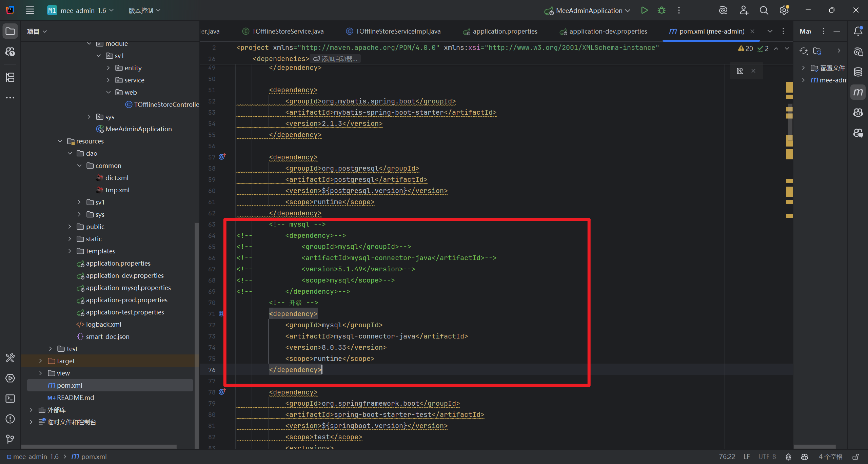
Task: Expand the 外部库 node
Action: (x=31, y=410)
